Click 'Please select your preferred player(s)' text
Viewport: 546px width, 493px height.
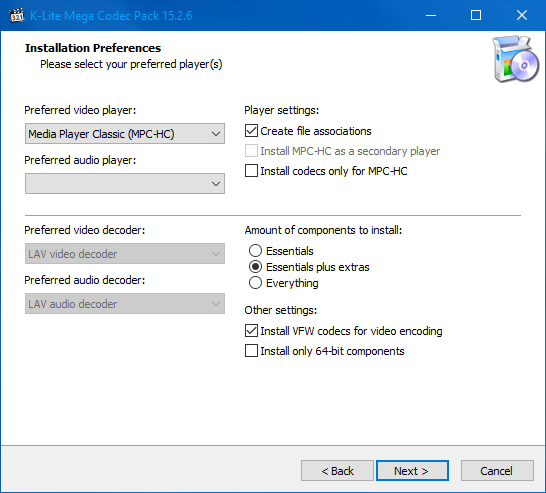pyautogui.click(x=131, y=64)
